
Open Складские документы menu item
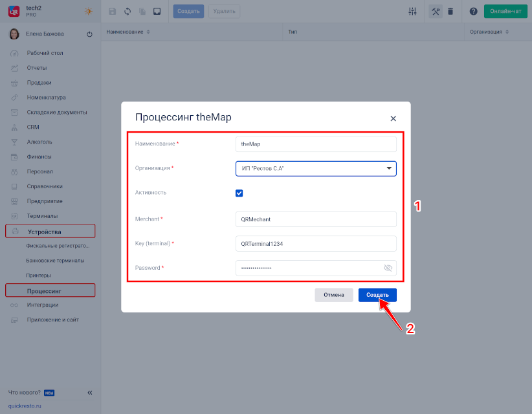coord(57,112)
